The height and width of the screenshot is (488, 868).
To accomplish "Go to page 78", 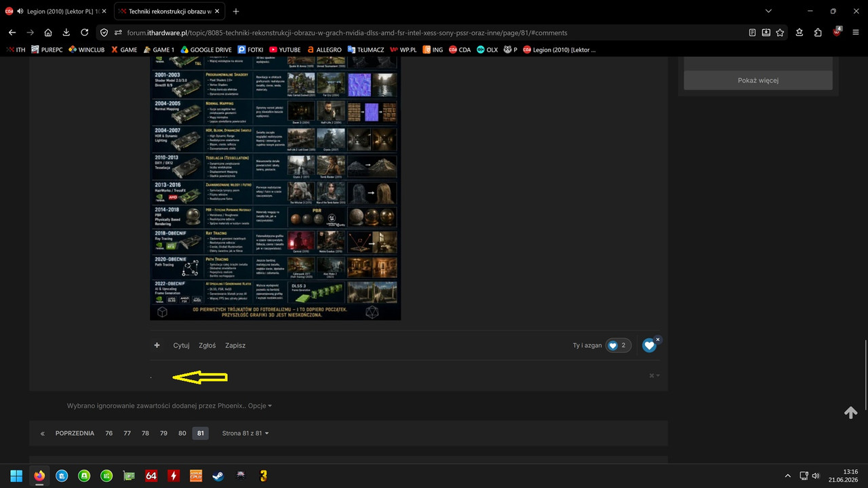I will [145, 433].
